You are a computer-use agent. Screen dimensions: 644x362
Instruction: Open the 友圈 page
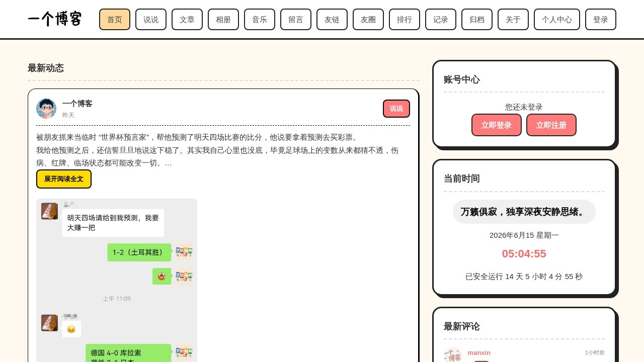(368, 20)
